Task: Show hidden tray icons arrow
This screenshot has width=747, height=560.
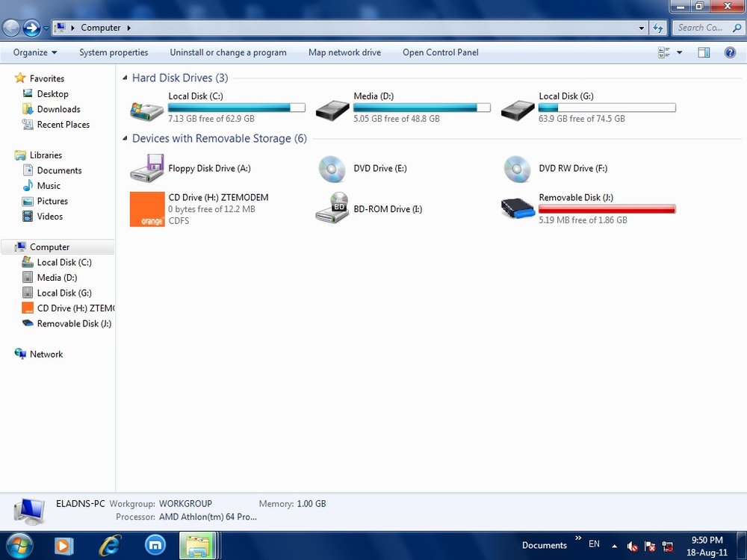Action: pos(615,547)
